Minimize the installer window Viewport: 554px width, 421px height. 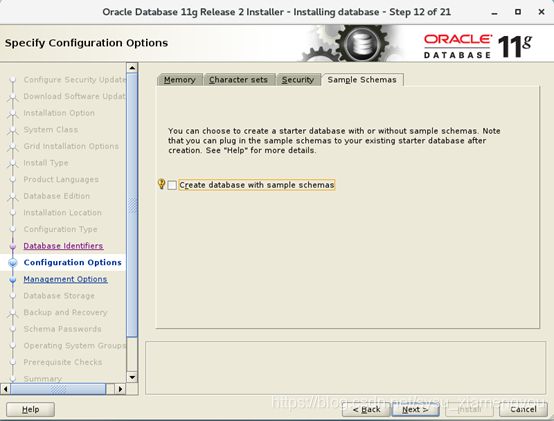495,12
